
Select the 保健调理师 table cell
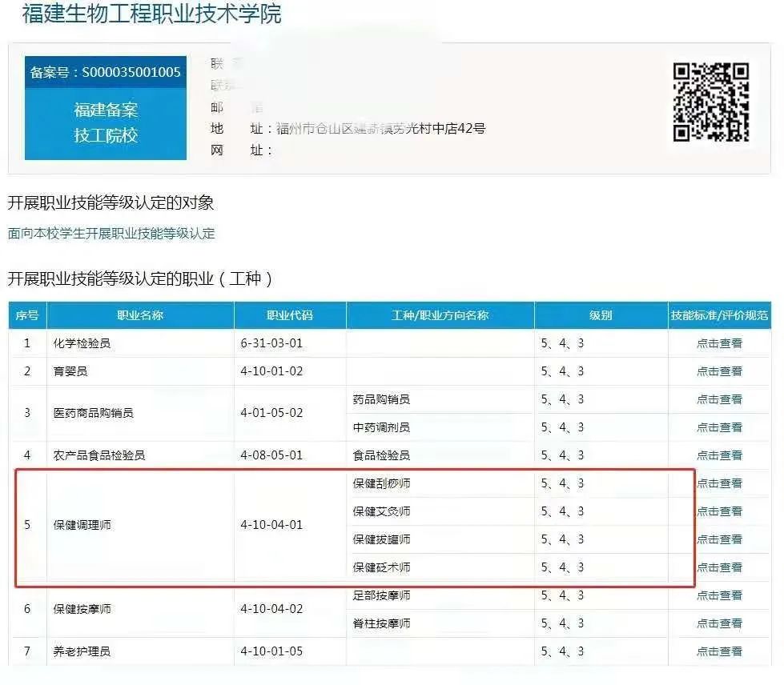pos(82,526)
